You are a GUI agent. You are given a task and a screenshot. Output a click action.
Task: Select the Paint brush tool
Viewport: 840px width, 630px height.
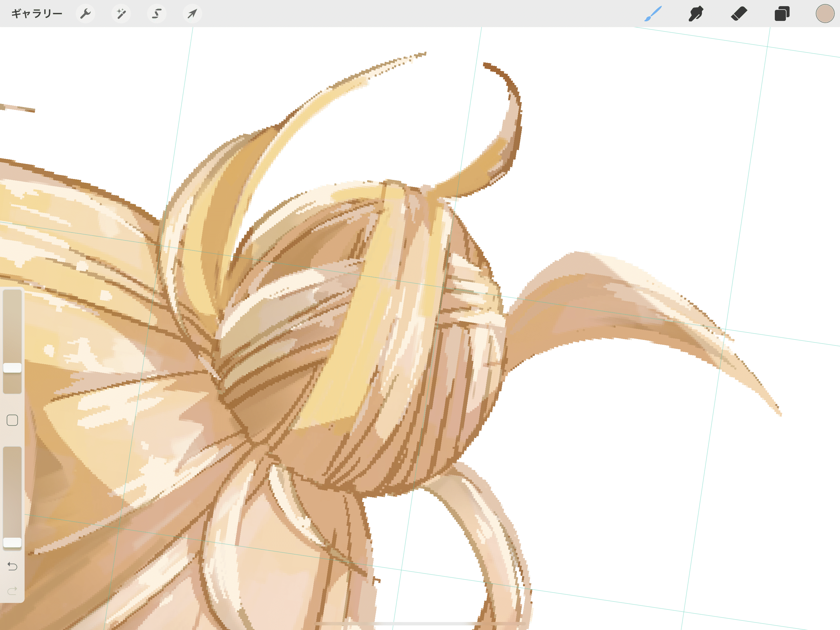point(653,14)
